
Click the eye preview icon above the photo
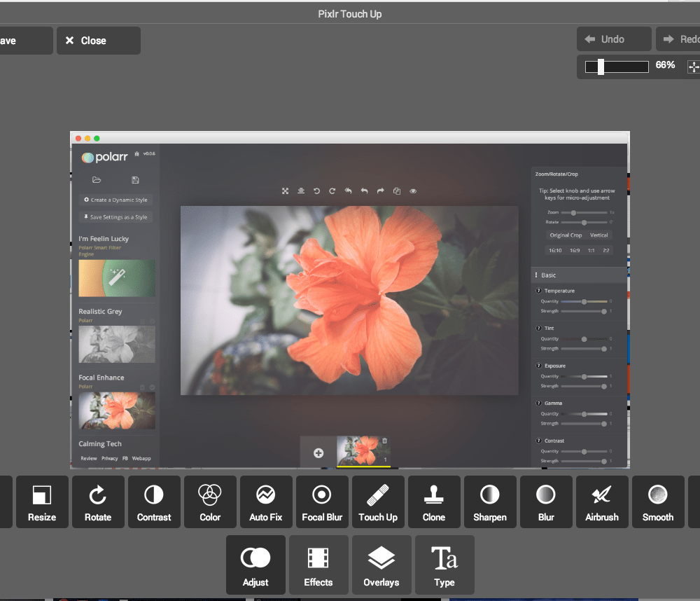[414, 191]
